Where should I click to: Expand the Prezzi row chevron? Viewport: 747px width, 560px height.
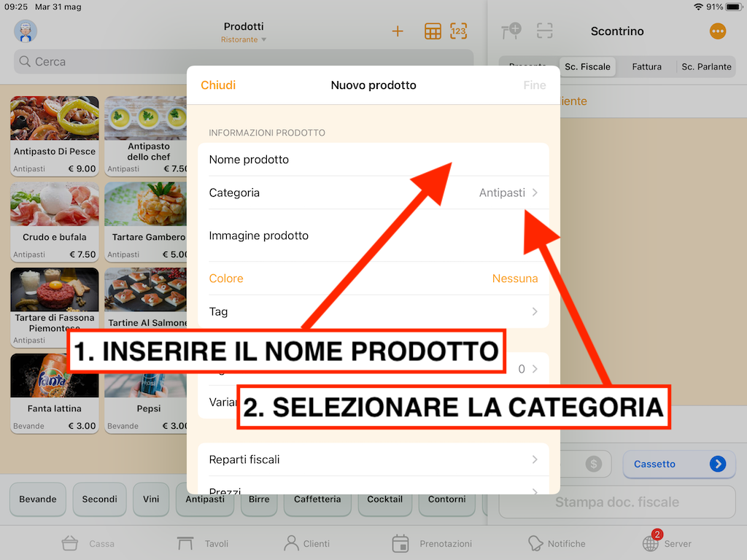535,491
